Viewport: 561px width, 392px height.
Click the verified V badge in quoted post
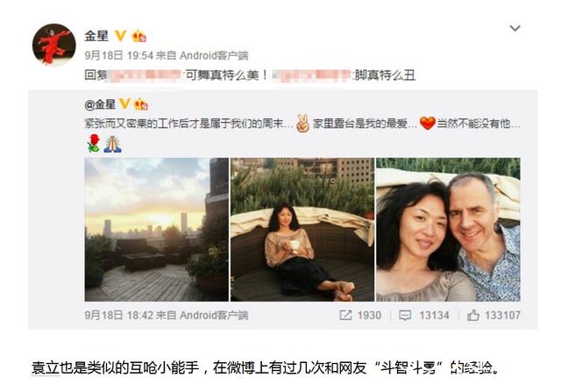124,104
